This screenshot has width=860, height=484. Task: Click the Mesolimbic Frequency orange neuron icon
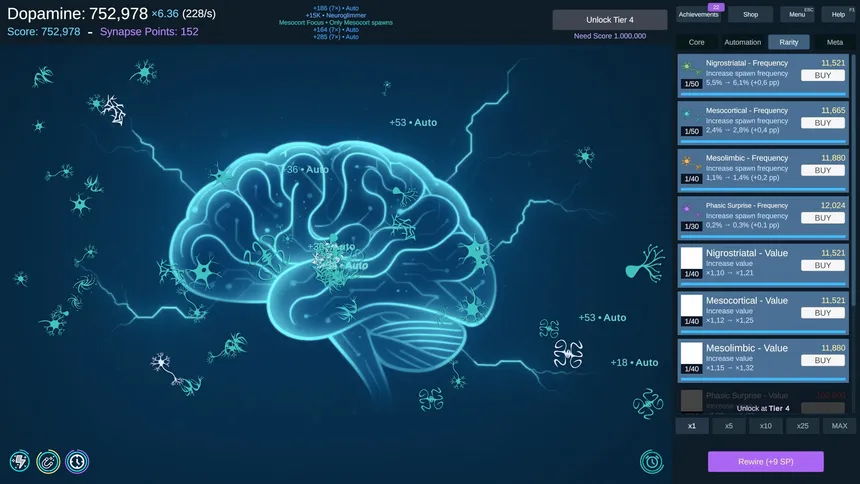[691, 162]
